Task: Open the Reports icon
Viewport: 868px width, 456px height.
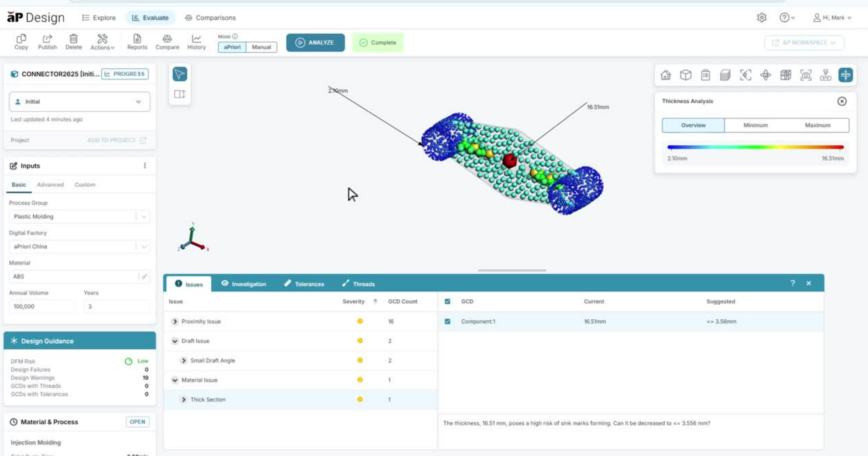Action: 137,40
